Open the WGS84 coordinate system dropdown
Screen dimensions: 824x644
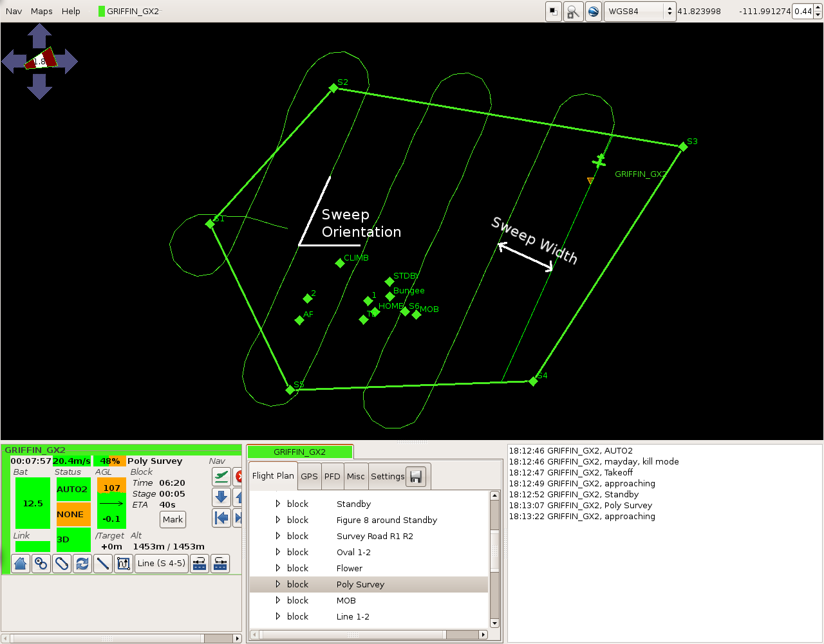640,12
